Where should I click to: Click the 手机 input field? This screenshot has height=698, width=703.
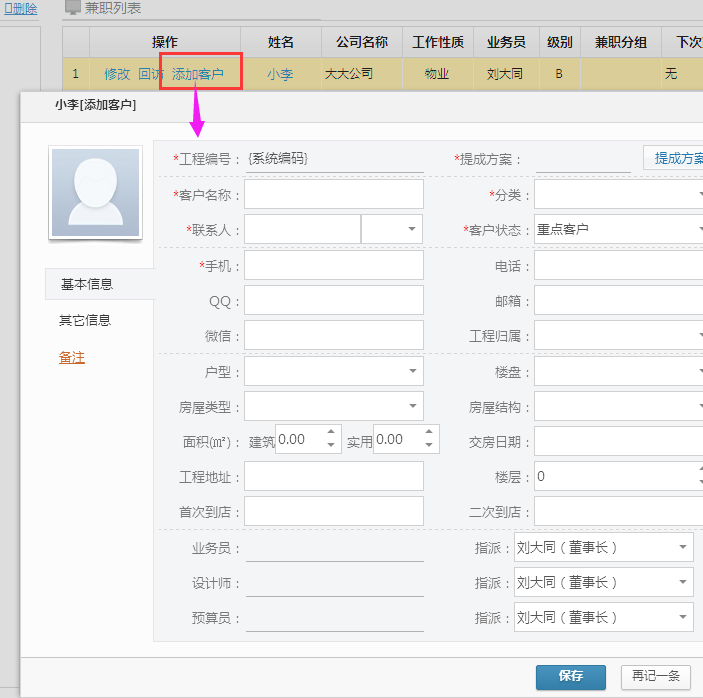coord(334,265)
